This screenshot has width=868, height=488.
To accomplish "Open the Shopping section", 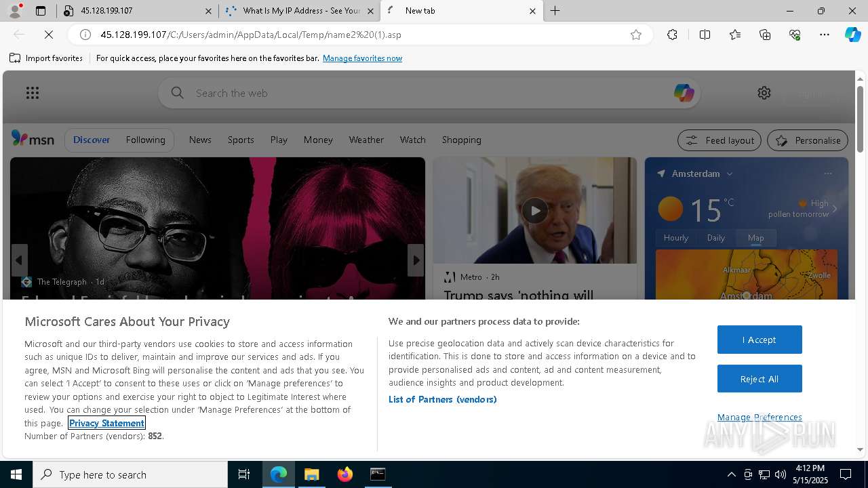I will pos(461,140).
